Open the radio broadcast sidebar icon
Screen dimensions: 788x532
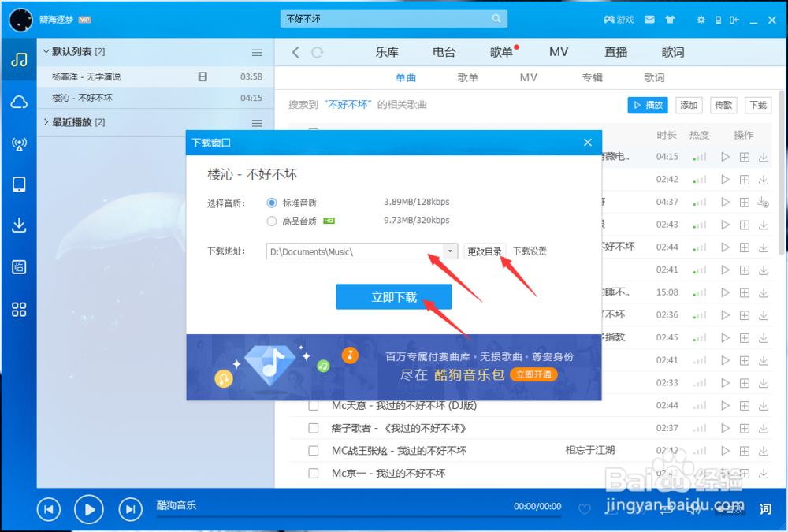tap(19, 143)
